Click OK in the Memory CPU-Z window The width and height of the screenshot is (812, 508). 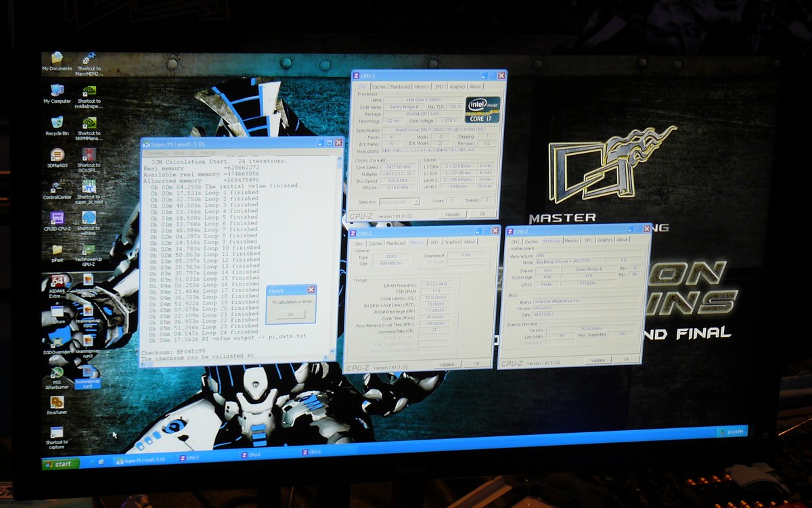tap(476, 363)
